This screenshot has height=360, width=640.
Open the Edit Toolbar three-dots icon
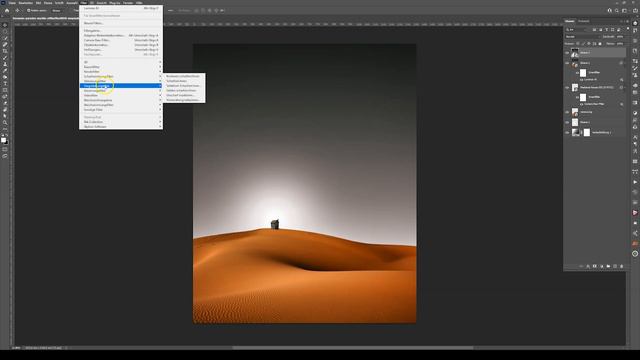pos(5,129)
